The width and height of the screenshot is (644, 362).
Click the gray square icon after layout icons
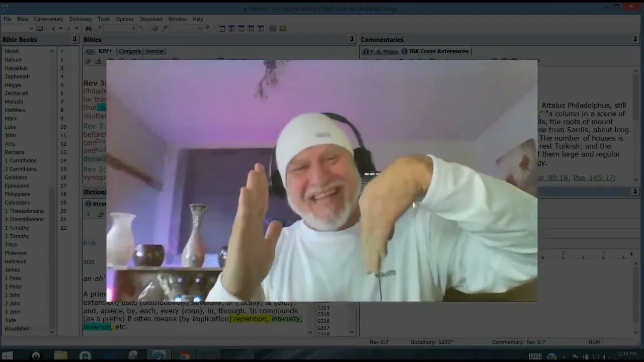(273, 29)
